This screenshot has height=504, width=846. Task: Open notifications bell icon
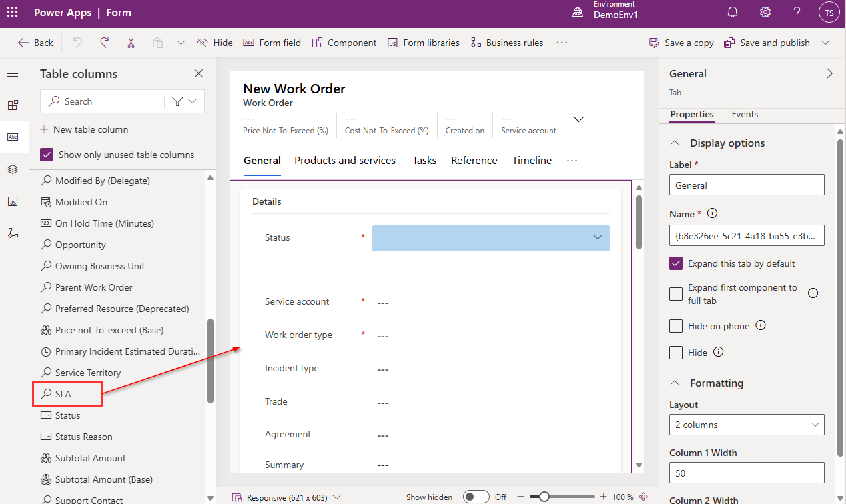[733, 13]
